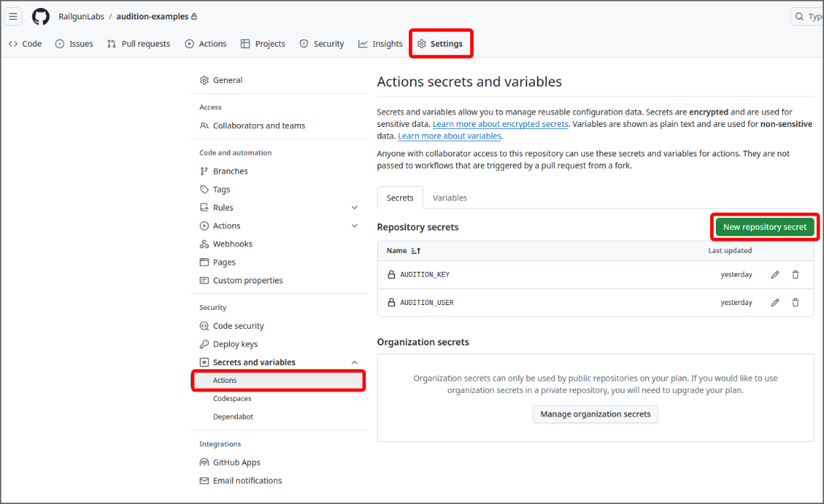Delete the AUDITION_KEY secret trash icon
This screenshot has height=504, width=824.
[795, 275]
